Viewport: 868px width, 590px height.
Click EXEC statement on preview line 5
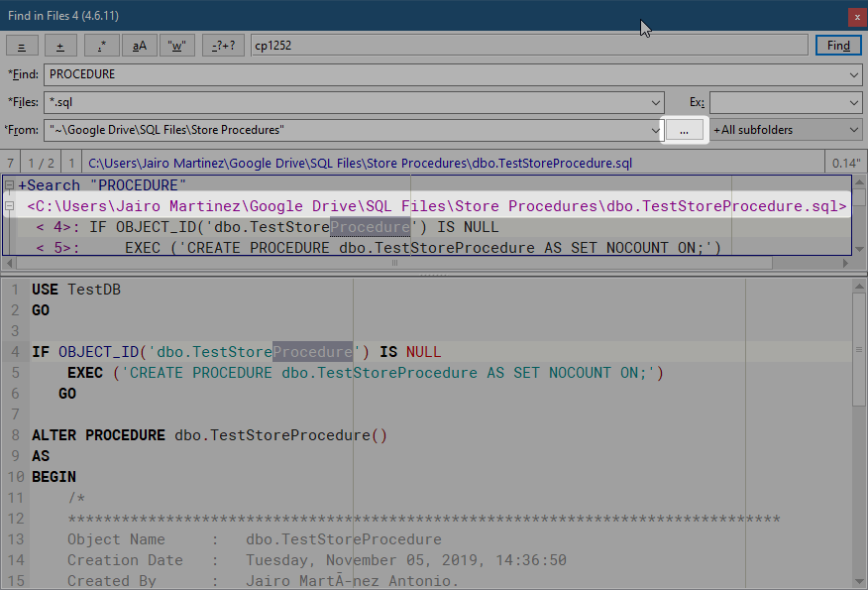point(365,373)
